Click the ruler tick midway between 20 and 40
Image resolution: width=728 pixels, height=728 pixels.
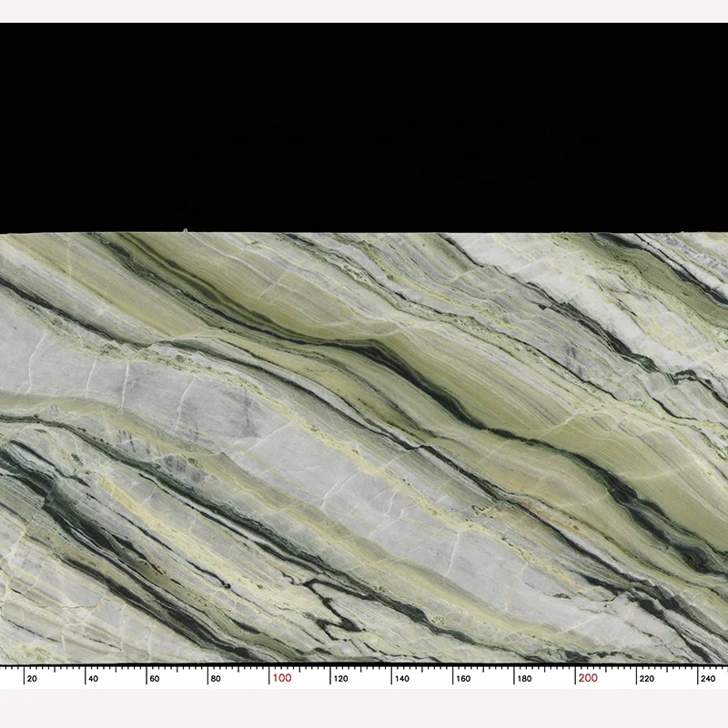click(x=55, y=669)
